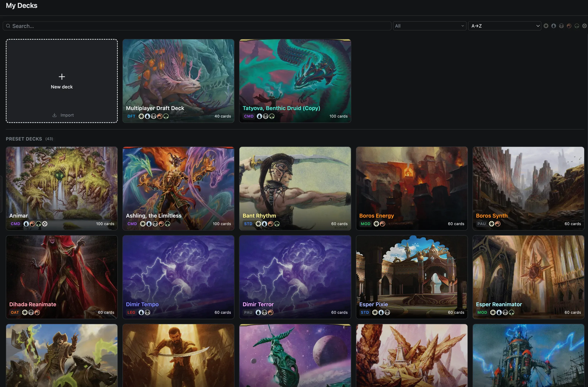The width and height of the screenshot is (588, 387).
Task: Click the STD badge on Esper Pixie
Action: click(365, 312)
